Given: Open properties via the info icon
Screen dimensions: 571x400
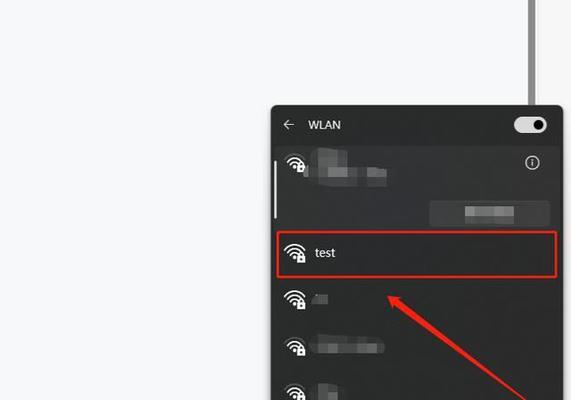Looking at the screenshot, I should coord(532,162).
